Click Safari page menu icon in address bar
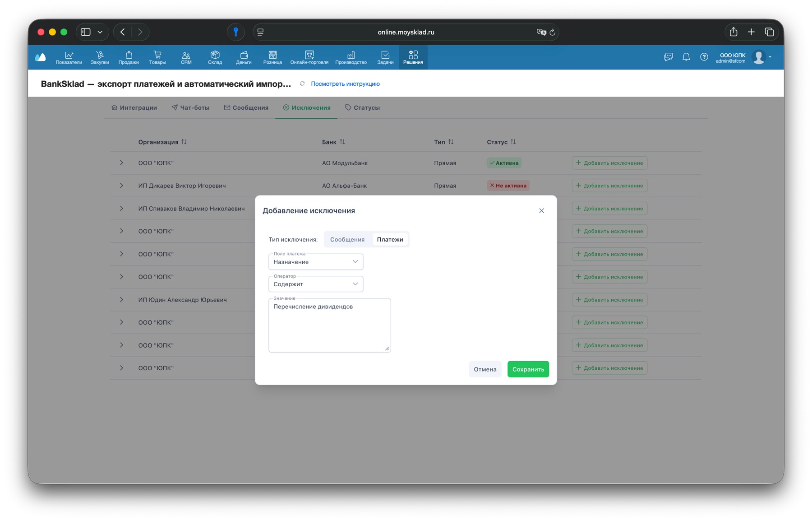The image size is (812, 521). pyautogui.click(x=260, y=32)
